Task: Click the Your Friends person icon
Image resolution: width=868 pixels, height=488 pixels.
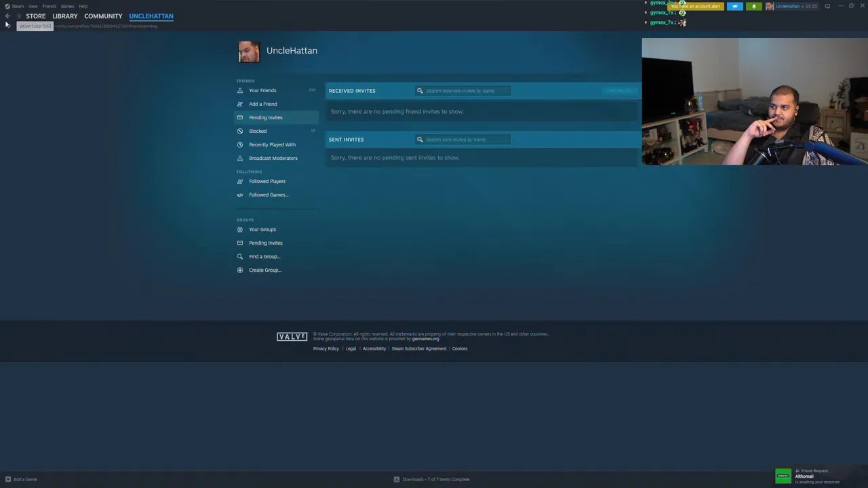Action: (240, 90)
